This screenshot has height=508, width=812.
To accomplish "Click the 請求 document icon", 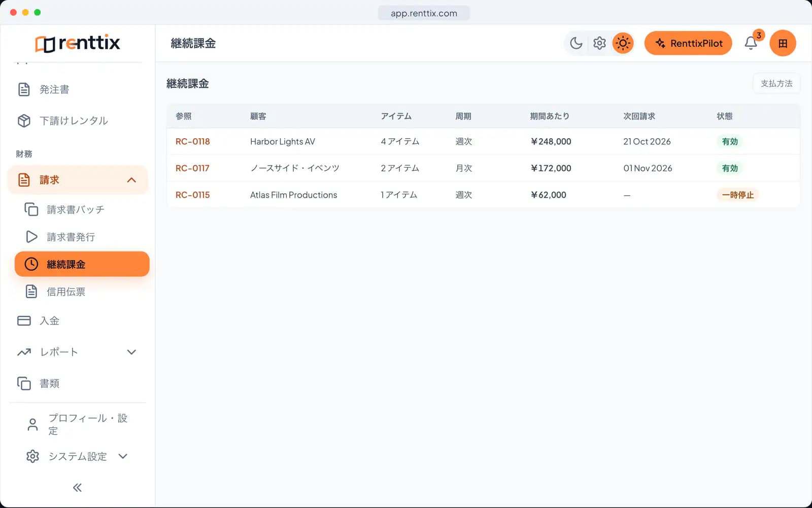I will (x=24, y=180).
